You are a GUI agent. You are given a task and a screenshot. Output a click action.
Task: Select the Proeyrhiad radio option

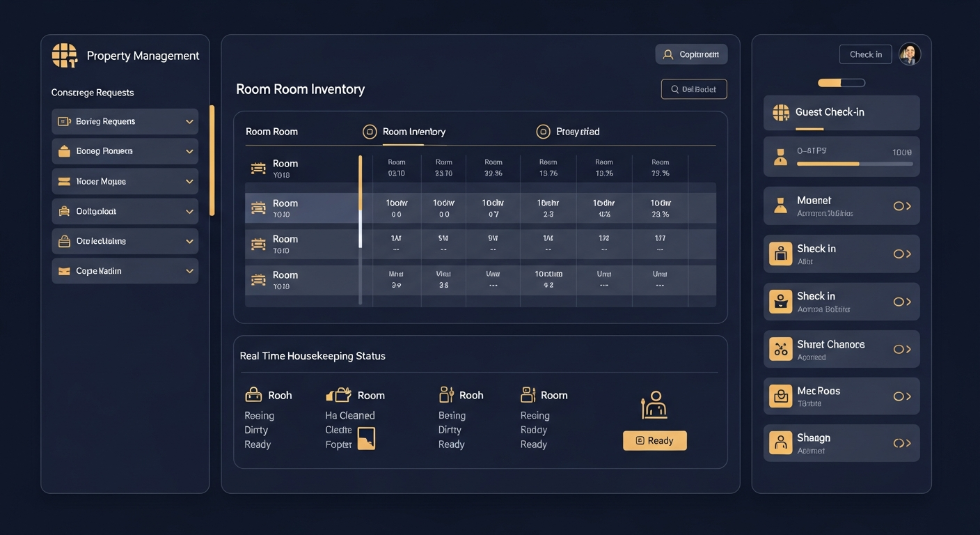[543, 132]
